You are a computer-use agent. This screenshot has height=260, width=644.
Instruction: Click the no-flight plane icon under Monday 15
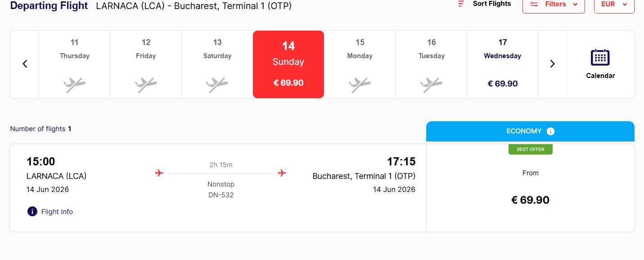(360, 84)
